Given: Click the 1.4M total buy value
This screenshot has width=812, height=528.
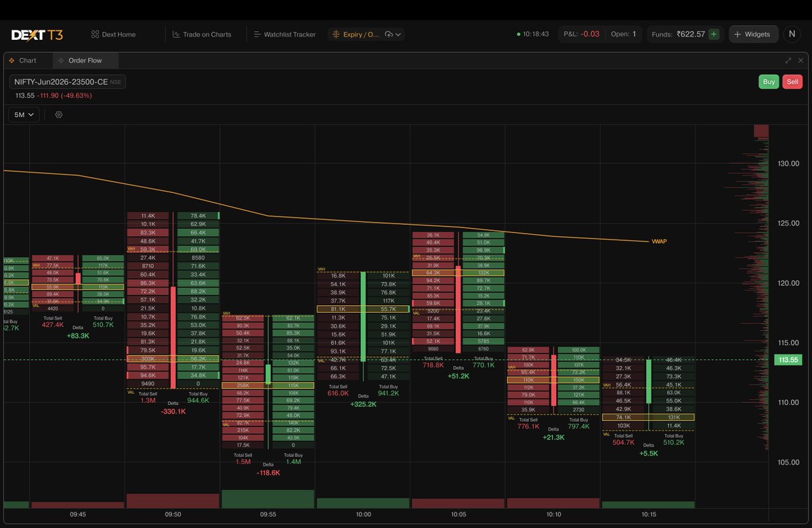Looking at the screenshot, I should [x=293, y=462].
